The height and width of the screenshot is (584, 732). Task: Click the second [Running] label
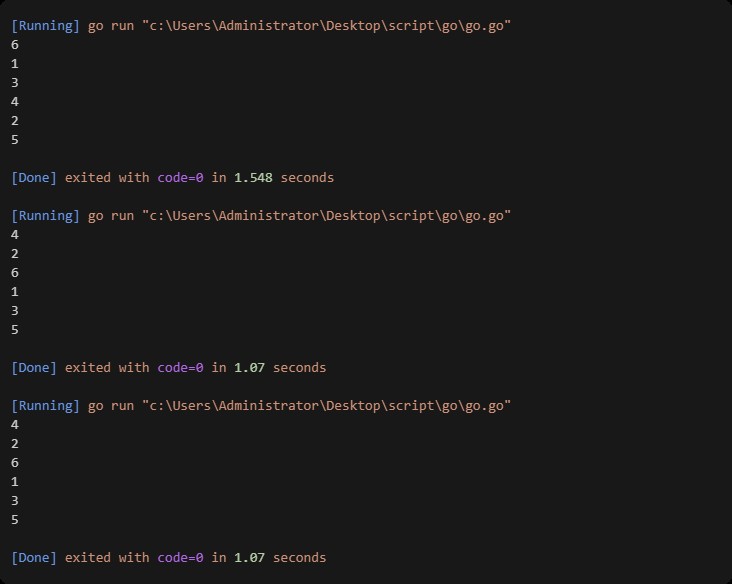point(45,216)
